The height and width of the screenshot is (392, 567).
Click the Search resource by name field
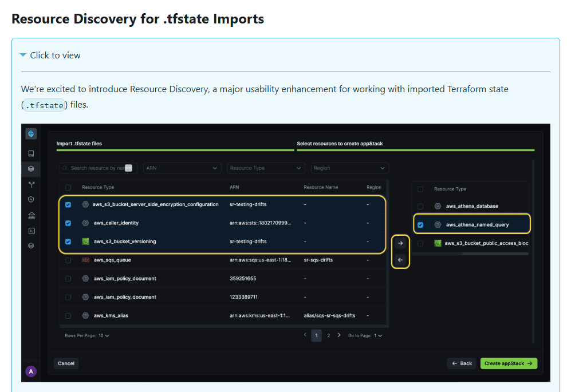tap(98, 168)
